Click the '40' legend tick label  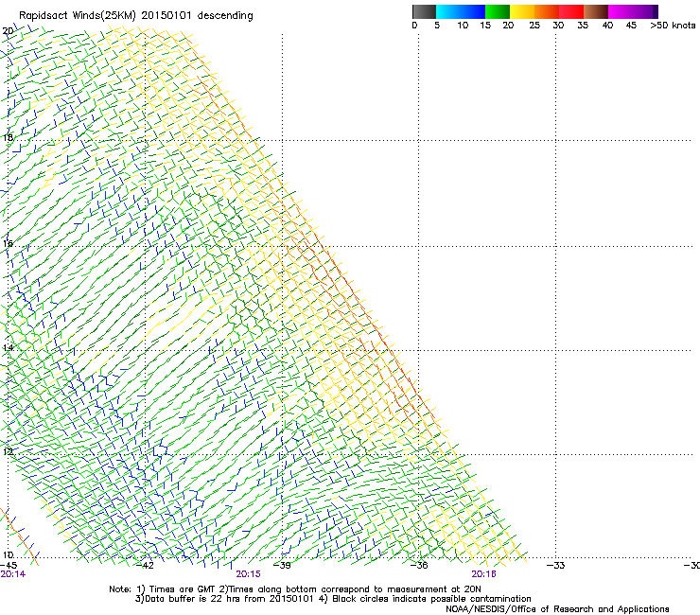(x=607, y=26)
